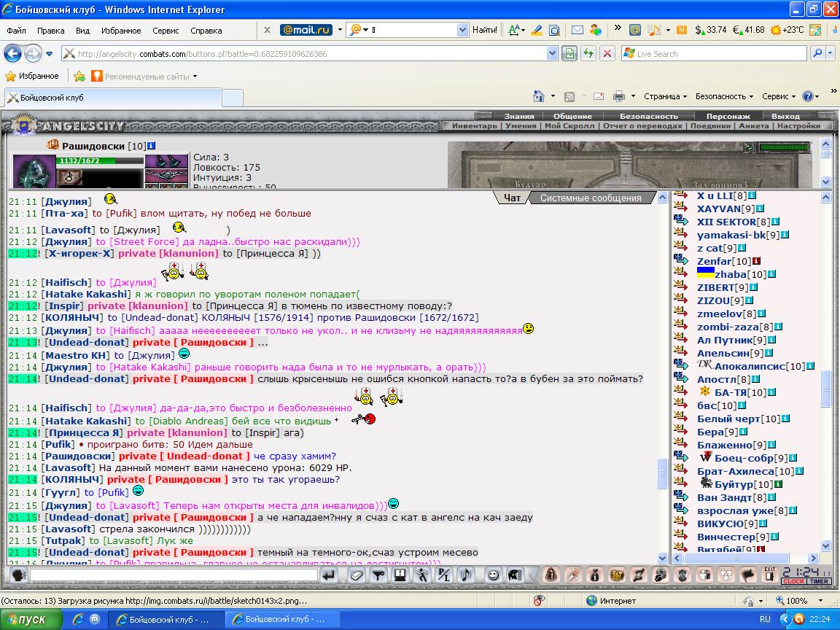The height and width of the screenshot is (630, 840).
Task: Open the Страница command menu
Action: tap(665, 96)
